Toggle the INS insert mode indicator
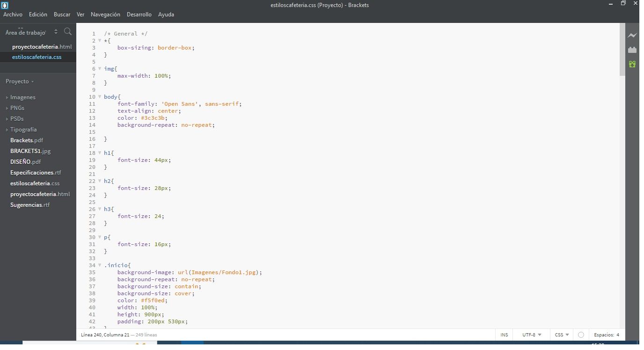 point(504,335)
